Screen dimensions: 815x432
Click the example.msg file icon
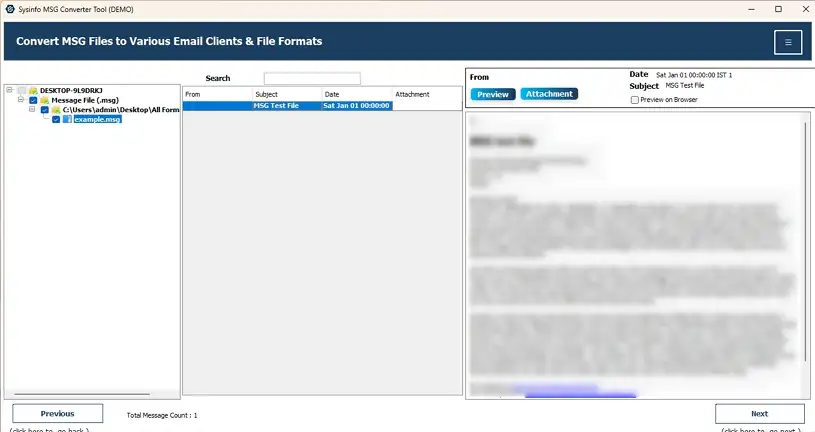68,119
